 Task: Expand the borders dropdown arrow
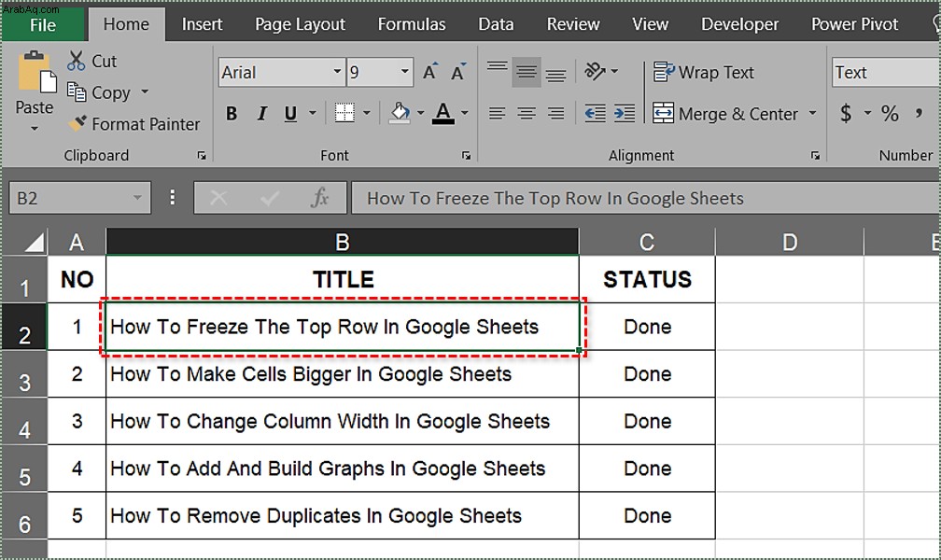(x=367, y=113)
